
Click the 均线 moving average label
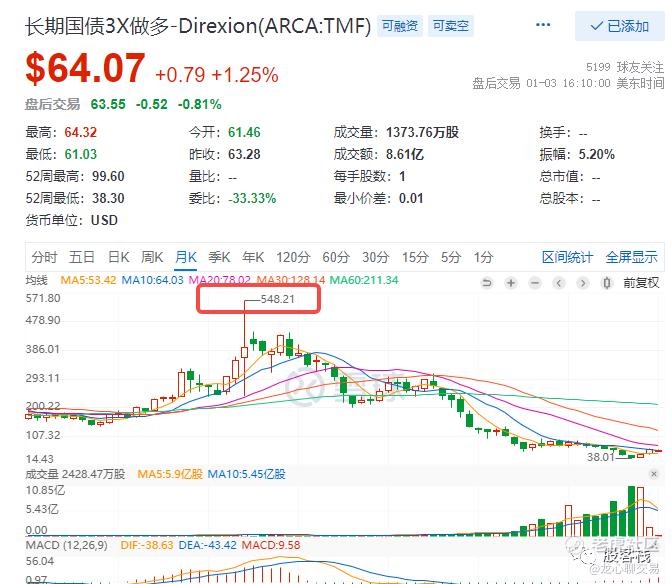pyautogui.click(x=36, y=280)
